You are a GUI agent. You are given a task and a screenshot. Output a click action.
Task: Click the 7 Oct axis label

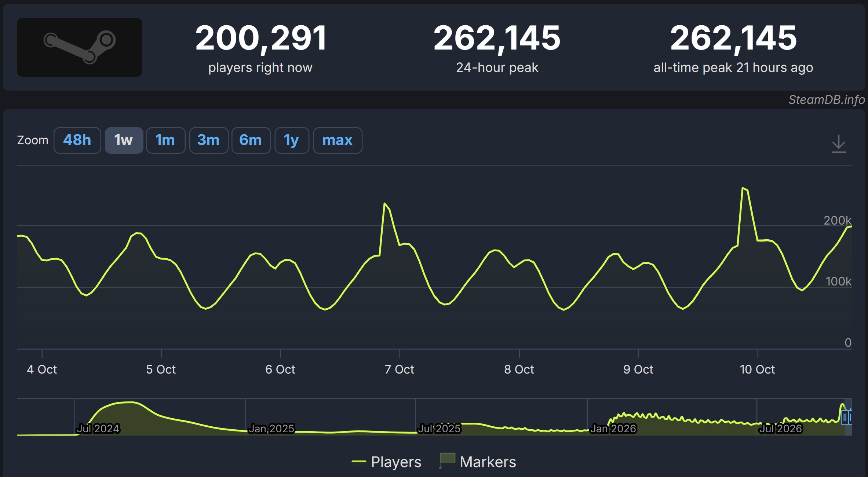pos(399,369)
